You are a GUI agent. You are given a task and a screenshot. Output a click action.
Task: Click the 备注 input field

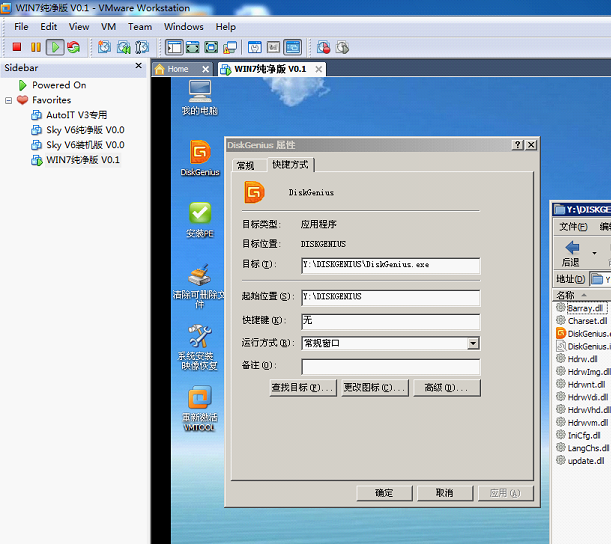pyautogui.click(x=390, y=367)
